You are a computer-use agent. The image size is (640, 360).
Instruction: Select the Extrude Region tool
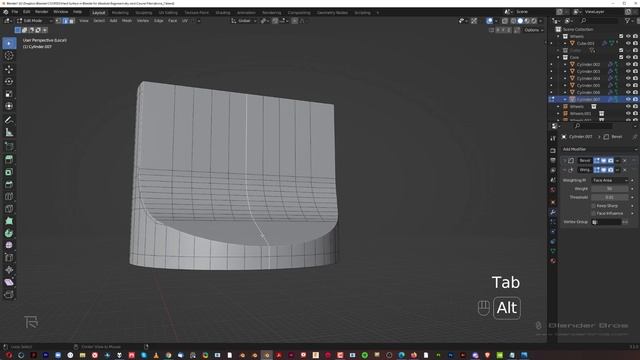9,160
